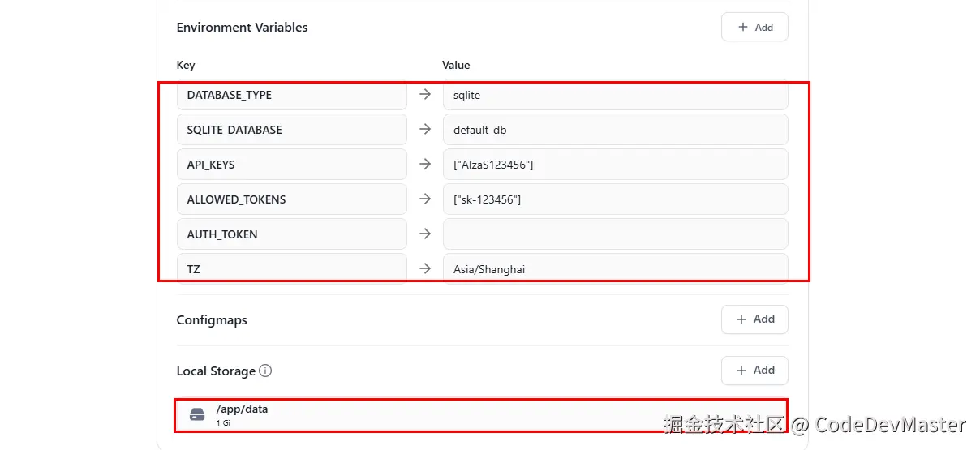Click the sk-123456 allowed tokens value
Image resolution: width=980 pixels, height=450 pixels.
click(x=615, y=199)
